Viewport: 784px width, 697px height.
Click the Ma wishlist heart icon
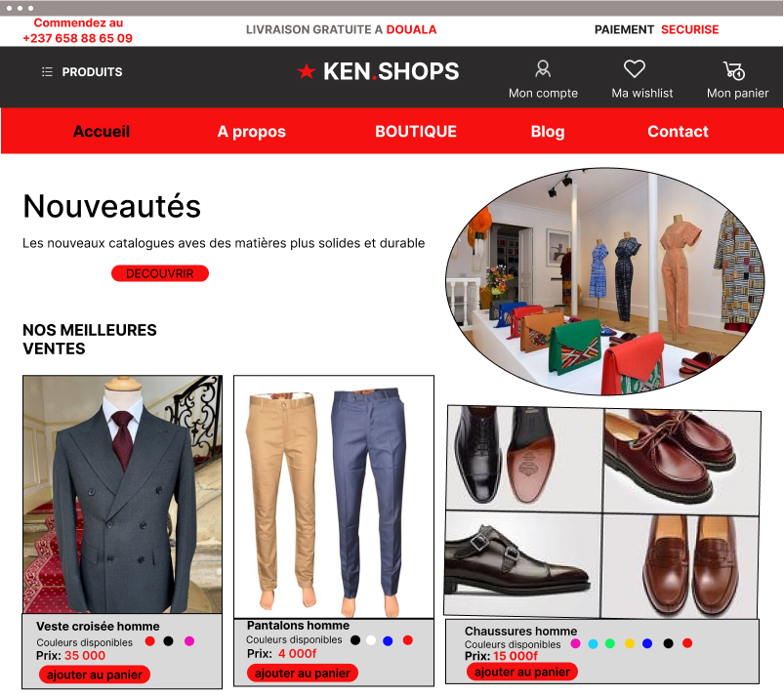[634, 68]
